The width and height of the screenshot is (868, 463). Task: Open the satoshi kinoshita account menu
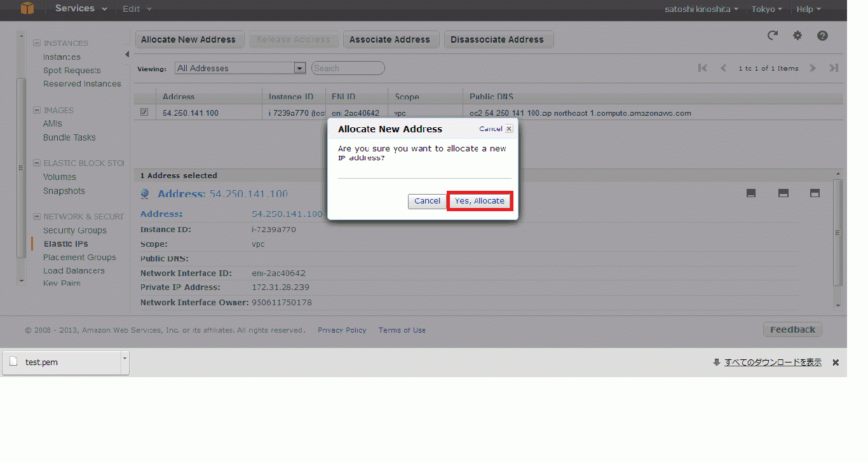point(702,9)
